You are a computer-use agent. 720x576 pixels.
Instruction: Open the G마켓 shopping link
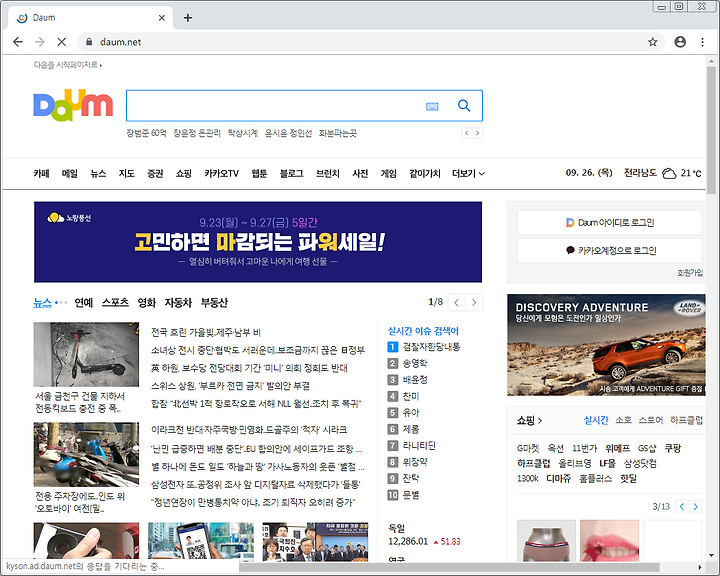tap(528, 448)
